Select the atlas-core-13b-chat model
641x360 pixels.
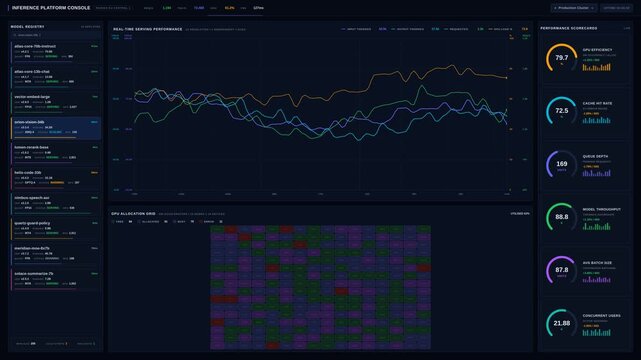55,77
